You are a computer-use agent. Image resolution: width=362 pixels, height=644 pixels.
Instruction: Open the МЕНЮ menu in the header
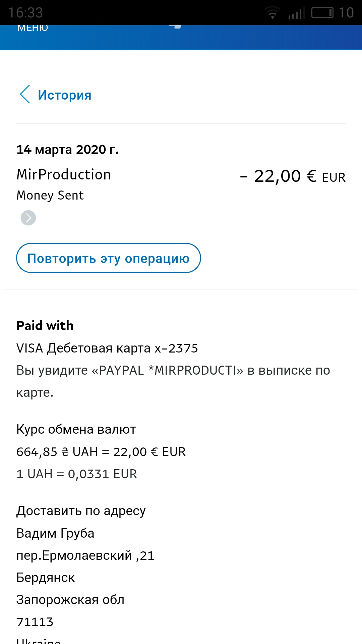point(33,28)
